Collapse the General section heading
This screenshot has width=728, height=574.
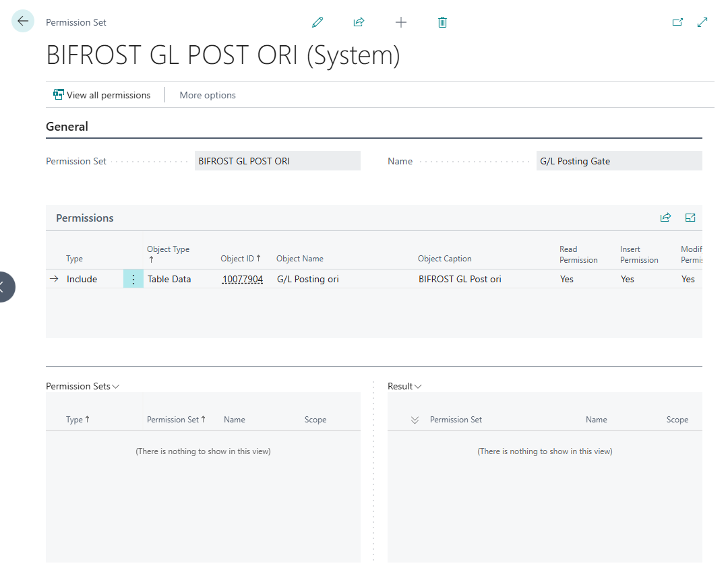coord(67,127)
